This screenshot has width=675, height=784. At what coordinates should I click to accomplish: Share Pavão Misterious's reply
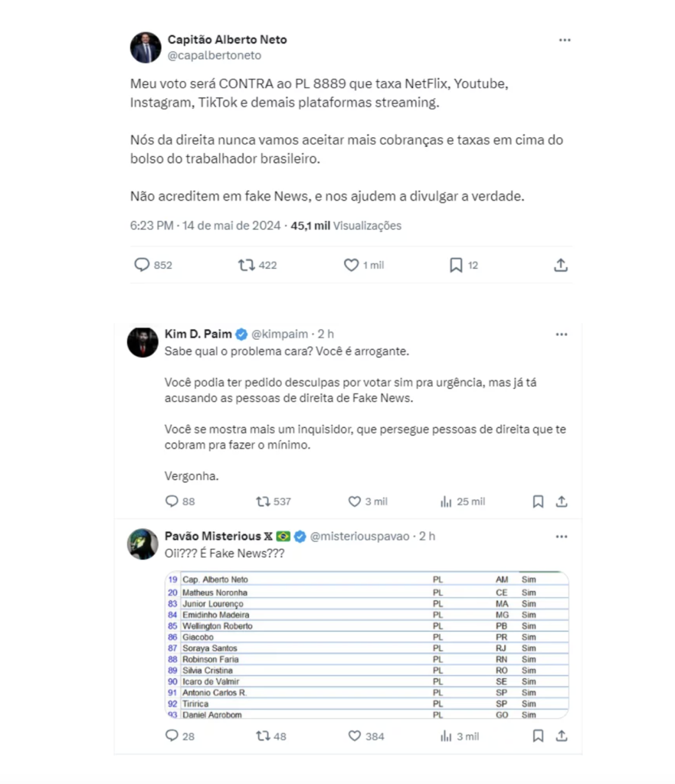pyautogui.click(x=562, y=736)
